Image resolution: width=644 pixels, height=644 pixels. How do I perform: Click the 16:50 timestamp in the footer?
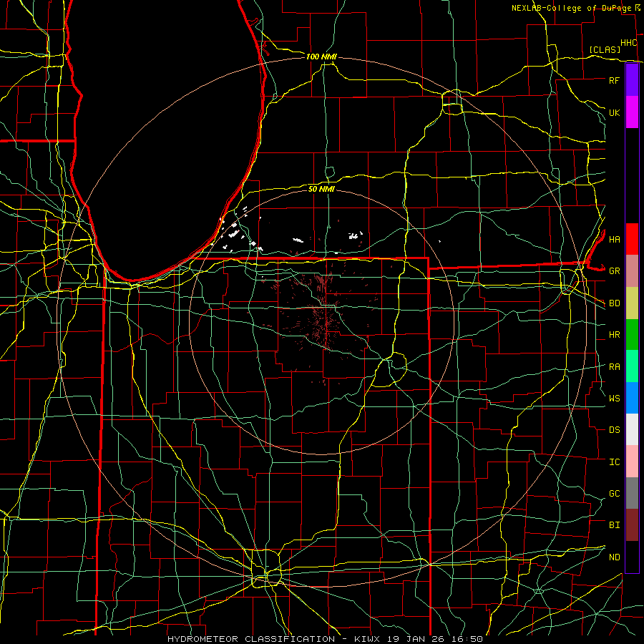coord(466,639)
